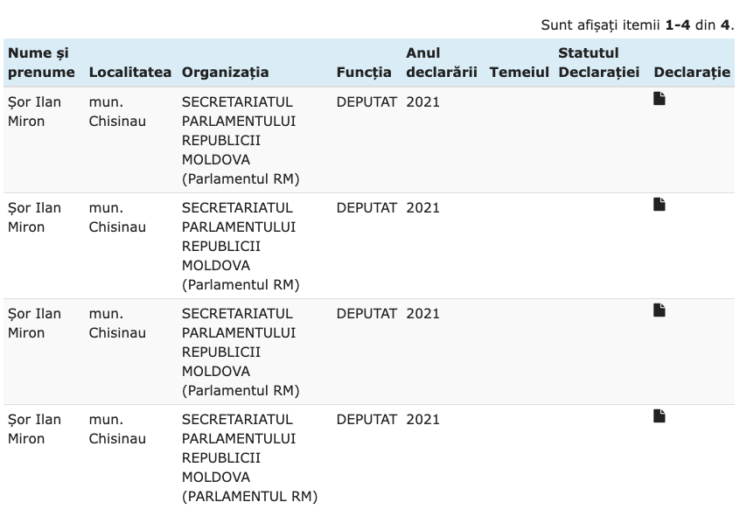740x523 pixels.
Task: Click the first row's DEPUTAT cell
Action: click(366, 102)
